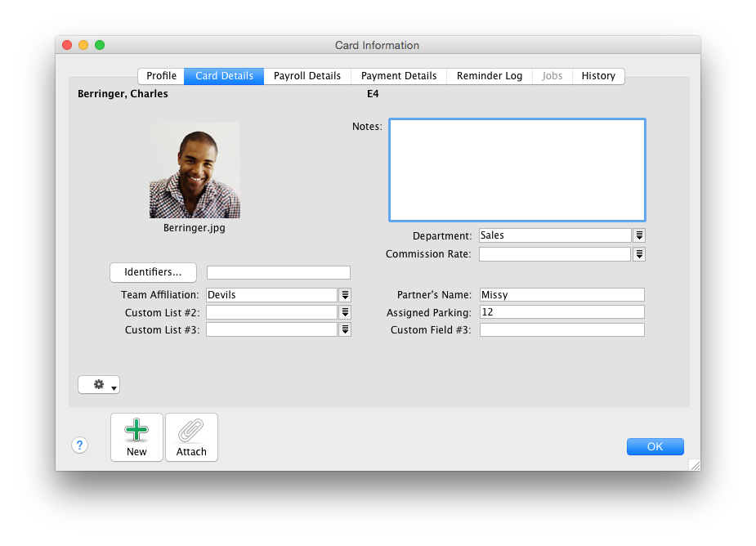Expand the Custom List #3 dropdown

point(345,329)
